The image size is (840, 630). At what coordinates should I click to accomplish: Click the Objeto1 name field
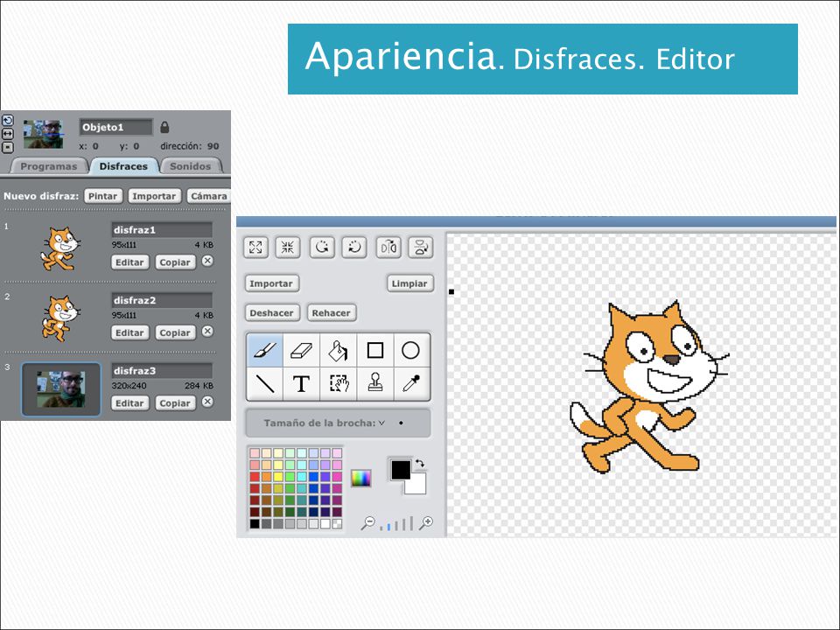pyautogui.click(x=116, y=127)
